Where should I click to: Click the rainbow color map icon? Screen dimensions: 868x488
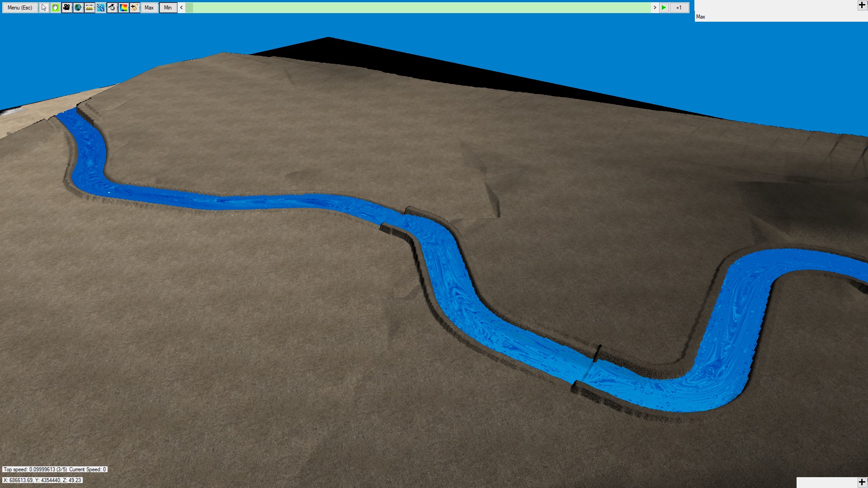123,8
